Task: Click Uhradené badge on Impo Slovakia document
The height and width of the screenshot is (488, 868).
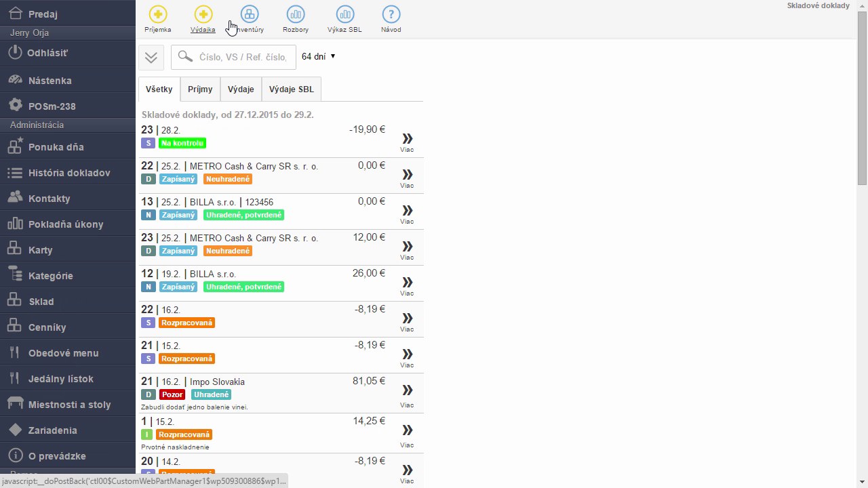Action: coord(211,394)
